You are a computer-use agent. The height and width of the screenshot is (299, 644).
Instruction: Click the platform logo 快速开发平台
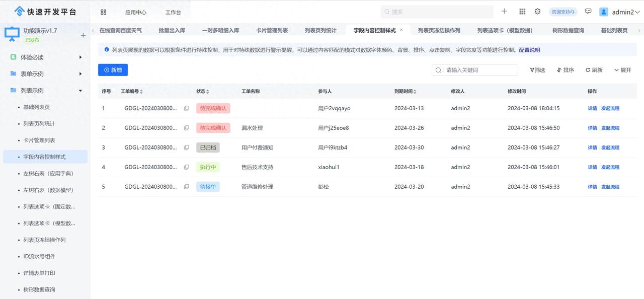(x=38, y=11)
